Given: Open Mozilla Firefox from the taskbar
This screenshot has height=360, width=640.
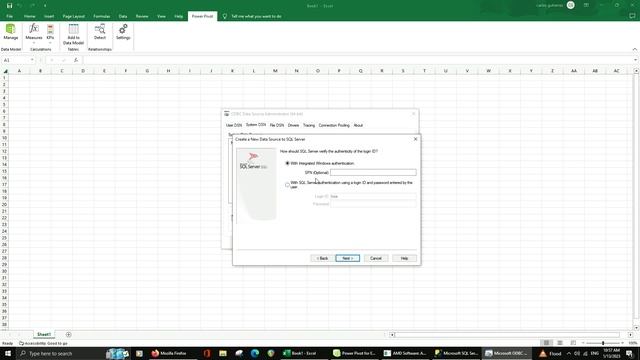Looking at the screenshot, I should pyautogui.click(x=169, y=353).
